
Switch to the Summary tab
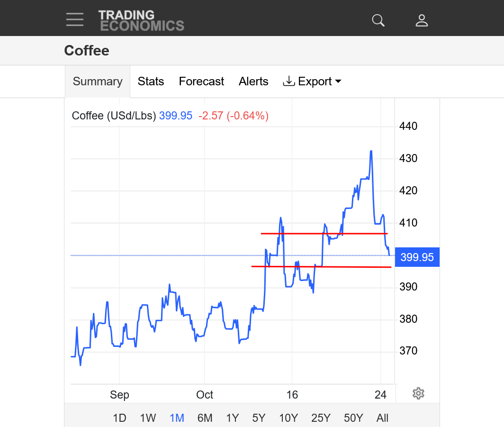point(98,82)
